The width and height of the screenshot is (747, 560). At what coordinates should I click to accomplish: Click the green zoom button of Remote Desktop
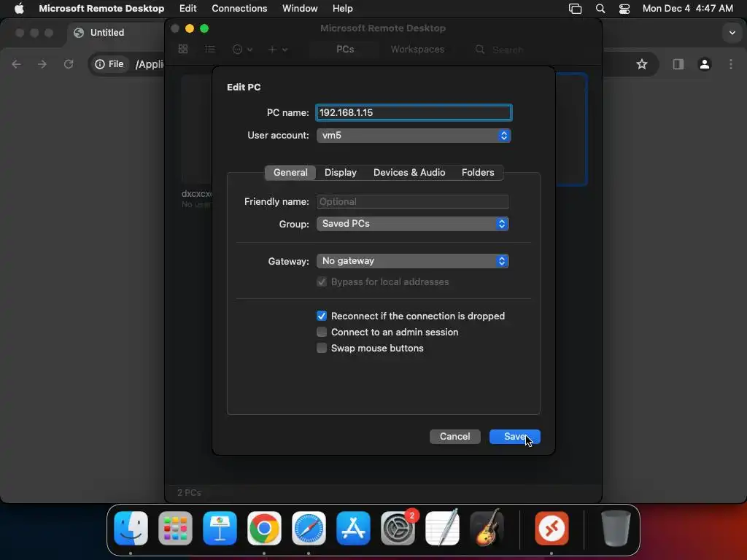point(204,28)
